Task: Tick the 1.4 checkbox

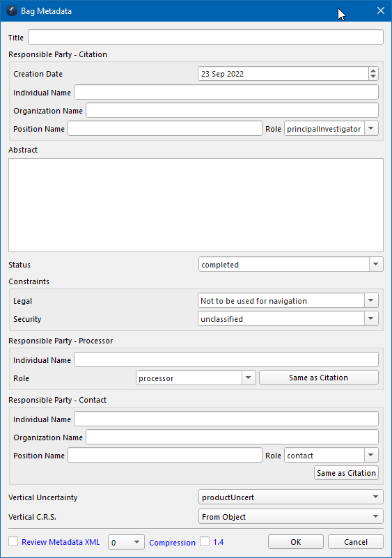Action: point(205,542)
